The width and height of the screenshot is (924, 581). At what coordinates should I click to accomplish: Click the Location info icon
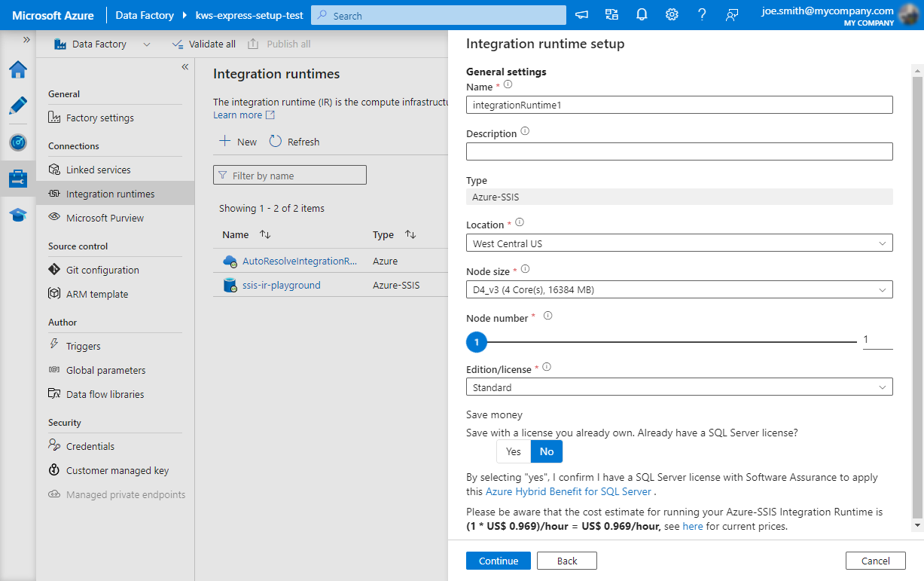tap(519, 223)
